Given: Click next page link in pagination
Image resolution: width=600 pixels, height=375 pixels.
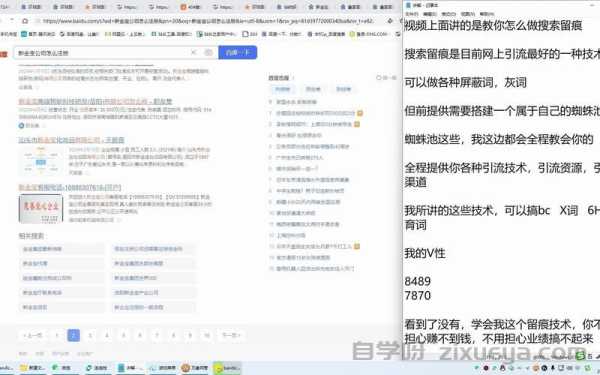Looking at the screenshot, I should coord(231,335).
